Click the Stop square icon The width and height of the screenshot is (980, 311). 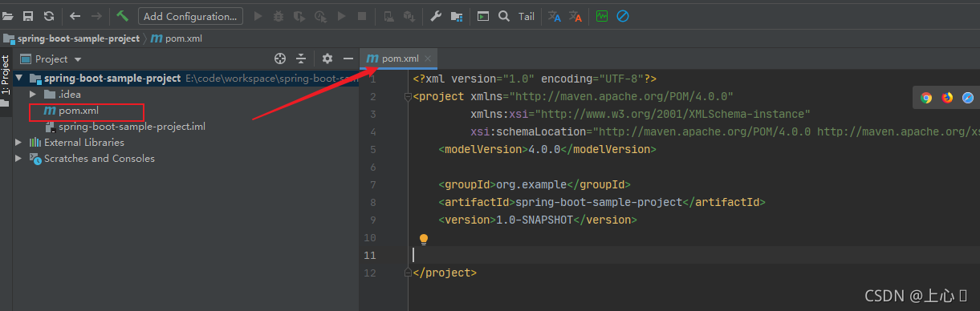click(x=362, y=16)
